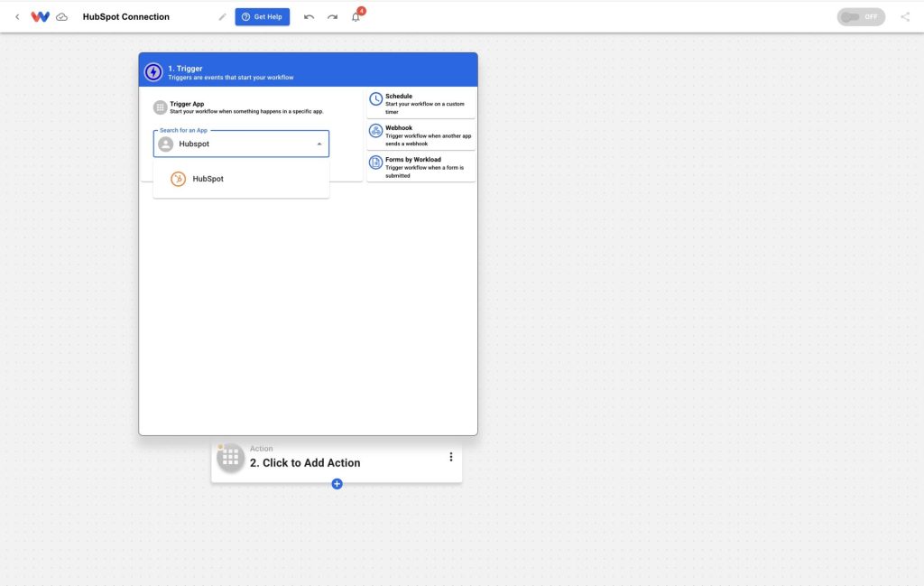Click the 1. Trigger header title
The width and height of the screenshot is (924, 586).
(x=185, y=69)
